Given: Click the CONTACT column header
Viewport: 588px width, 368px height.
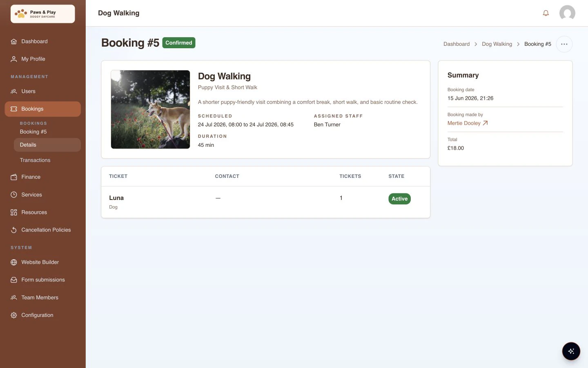Looking at the screenshot, I should [227, 176].
